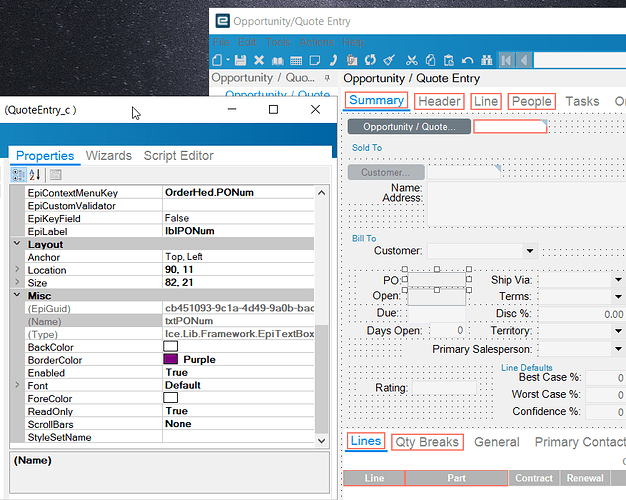Open the Primary Contact tab

pos(580,442)
